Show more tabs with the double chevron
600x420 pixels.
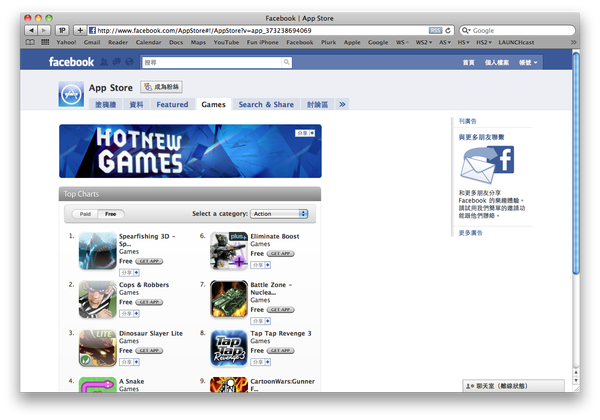[342, 104]
